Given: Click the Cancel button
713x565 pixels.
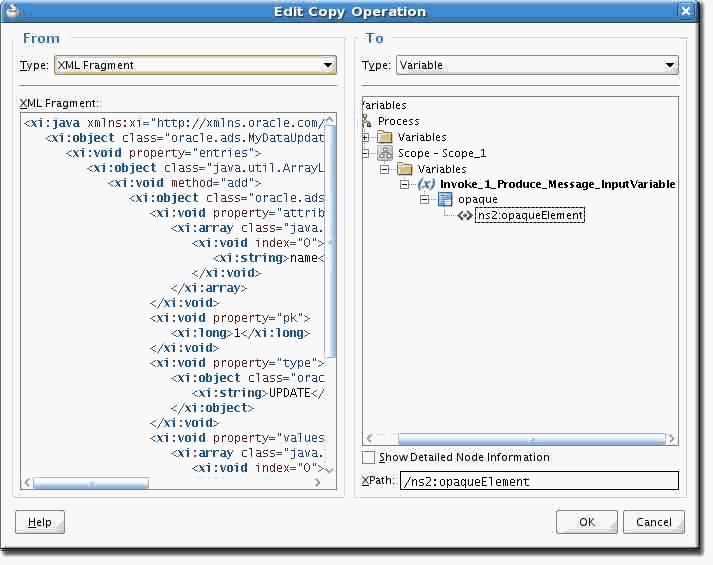Looking at the screenshot, I should 653,522.
